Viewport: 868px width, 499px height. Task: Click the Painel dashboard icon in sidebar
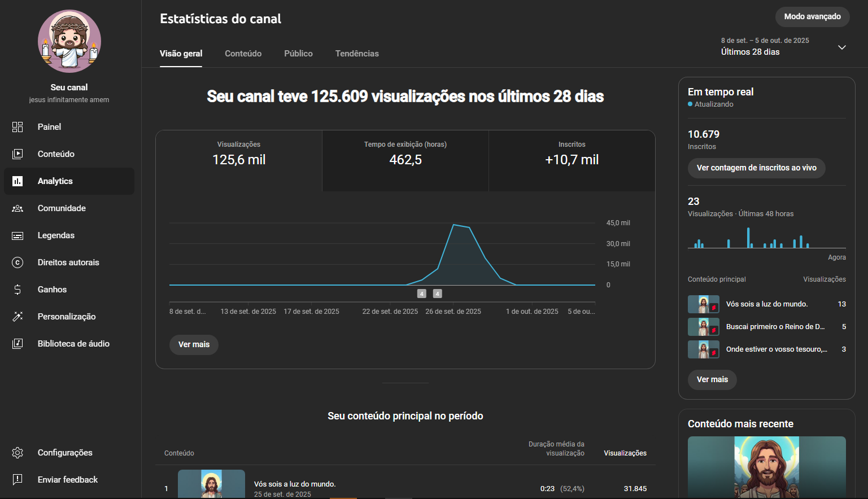18,127
